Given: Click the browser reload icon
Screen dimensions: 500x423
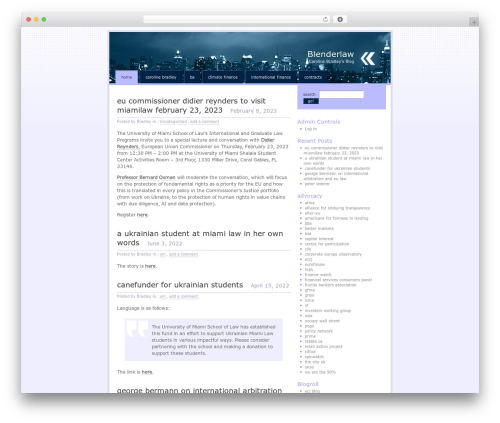Looking at the screenshot, I should pyautogui.click(x=325, y=20).
